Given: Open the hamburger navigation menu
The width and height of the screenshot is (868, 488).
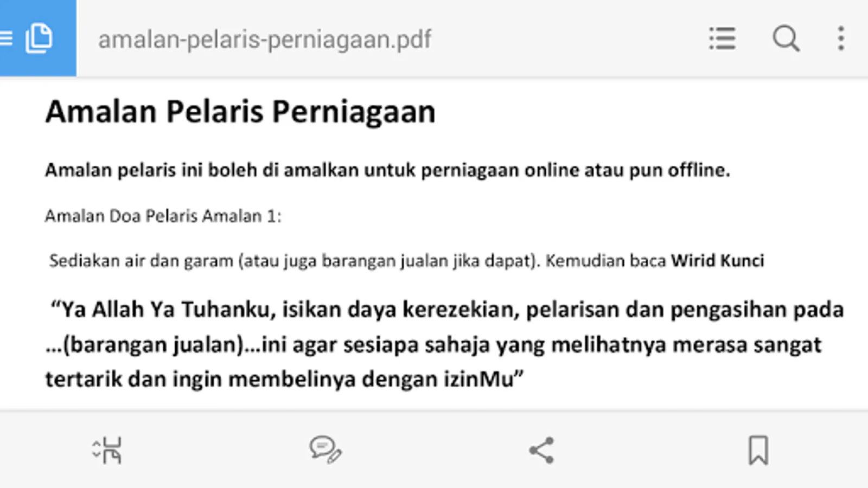Looking at the screenshot, I should click(x=5, y=38).
